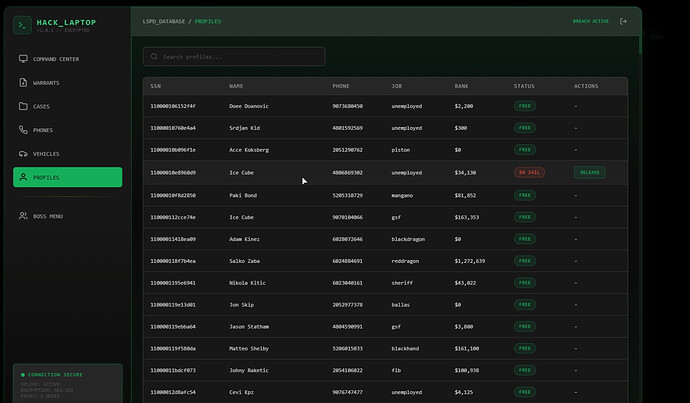Click the Breach Active indicator
Viewport: 690px width, 403px height.
tap(591, 21)
